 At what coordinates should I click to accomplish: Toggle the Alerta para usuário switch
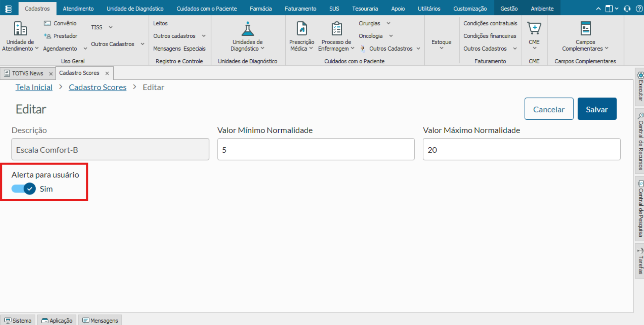click(x=24, y=189)
